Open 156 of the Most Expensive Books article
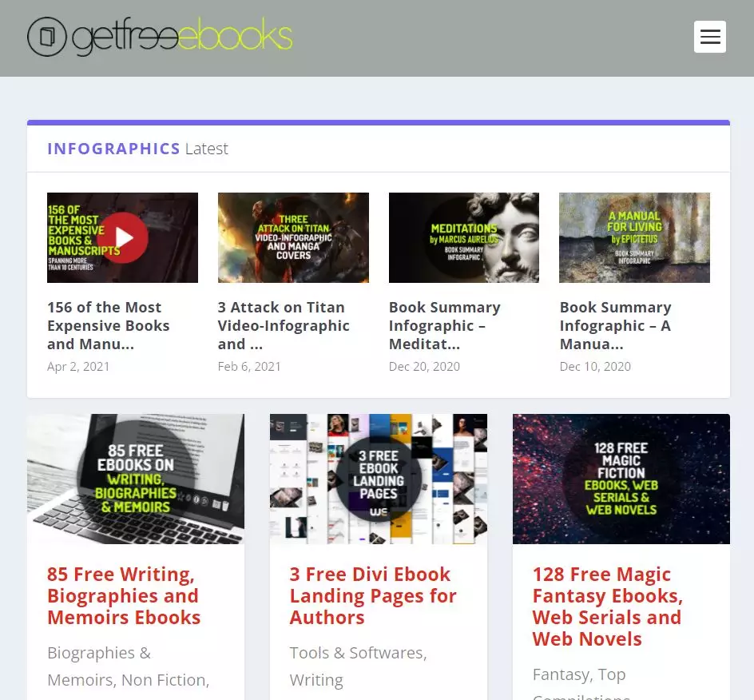 (109, 325)
